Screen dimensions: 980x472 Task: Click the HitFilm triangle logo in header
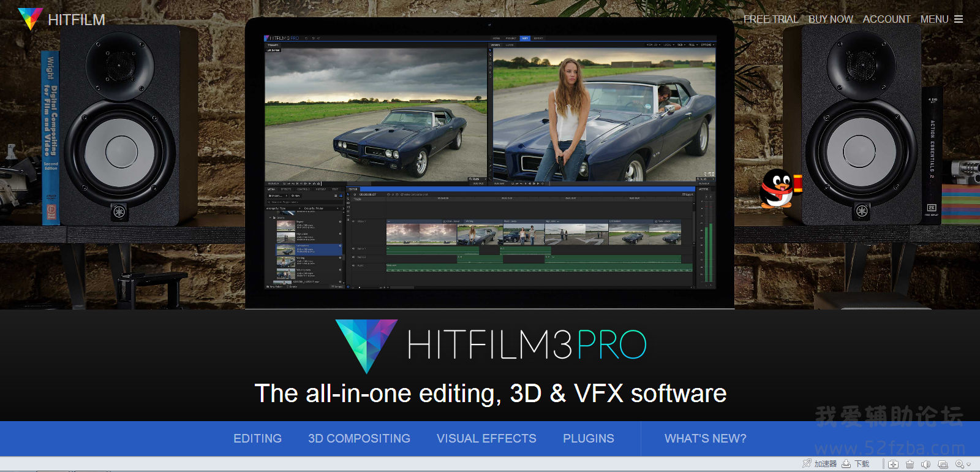[x=30, y=19]
